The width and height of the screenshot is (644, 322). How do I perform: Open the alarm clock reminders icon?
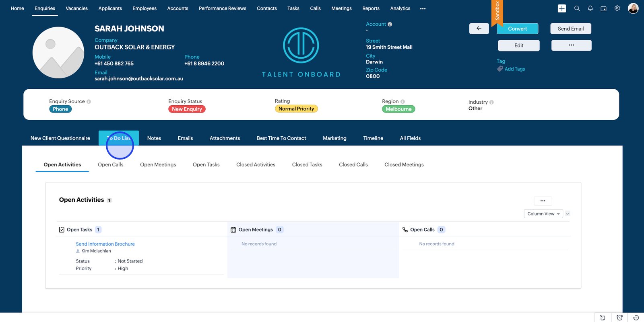(x=619, y=318)
